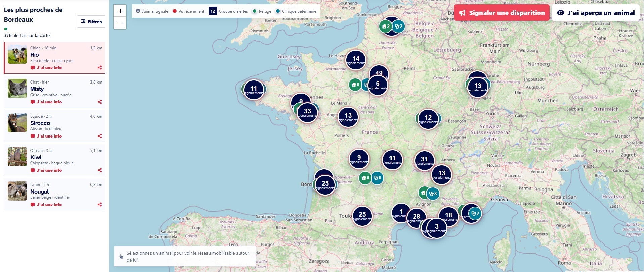Image resolution: width=644 pixels, height=272 pixels.
Task: Open the 49 signalements cluster
Action: pos(379,71)
